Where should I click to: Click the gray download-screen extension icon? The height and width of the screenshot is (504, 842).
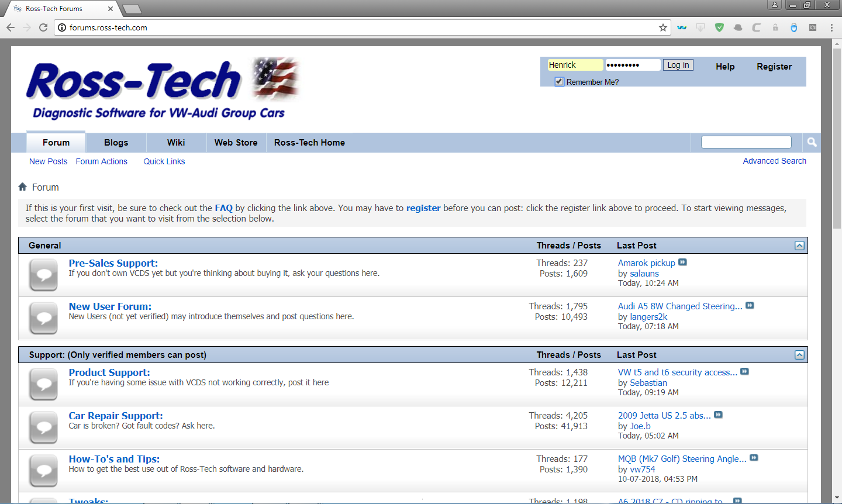pyautogui.click(x=700, y=27)
